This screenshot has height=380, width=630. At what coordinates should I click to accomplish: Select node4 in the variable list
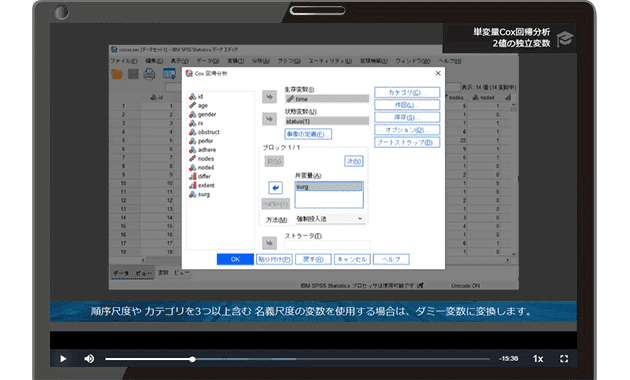tap(206, 168)
